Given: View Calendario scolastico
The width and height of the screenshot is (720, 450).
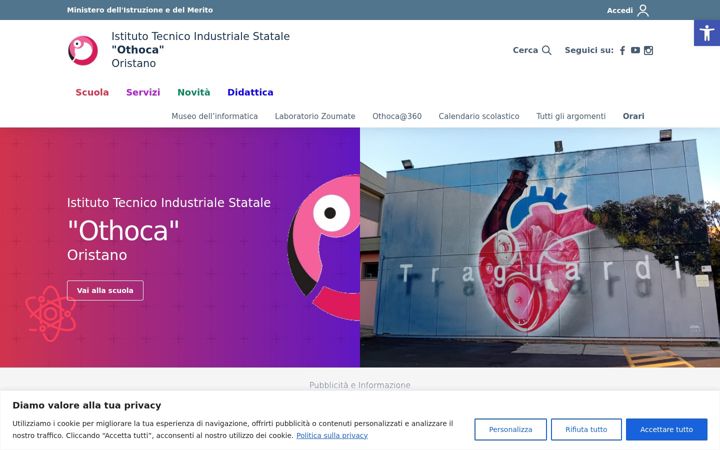Looking at the screenshot, I should click(479, 116).
